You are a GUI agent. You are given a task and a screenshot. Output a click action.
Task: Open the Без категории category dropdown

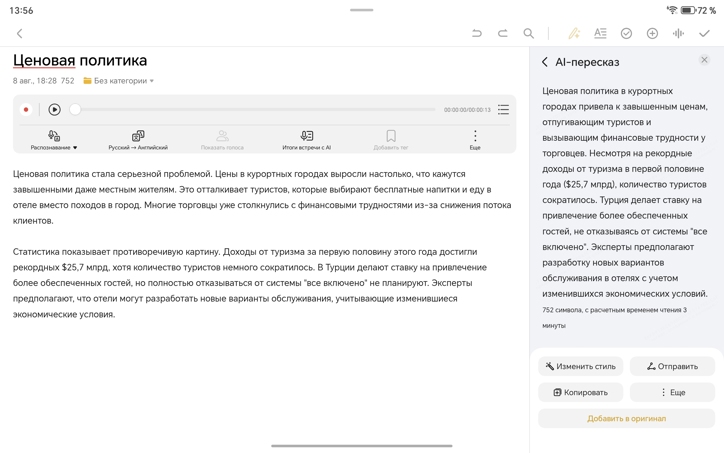(x=118, y=81)
